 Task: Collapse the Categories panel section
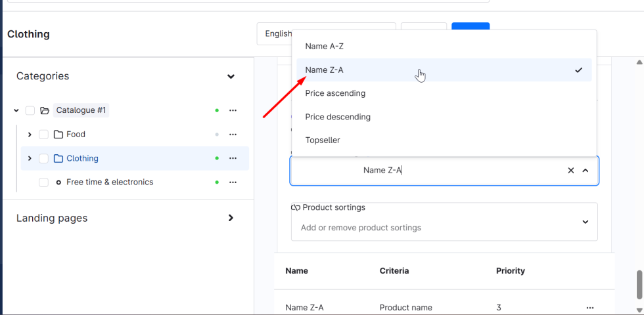[x=231, y=77]
